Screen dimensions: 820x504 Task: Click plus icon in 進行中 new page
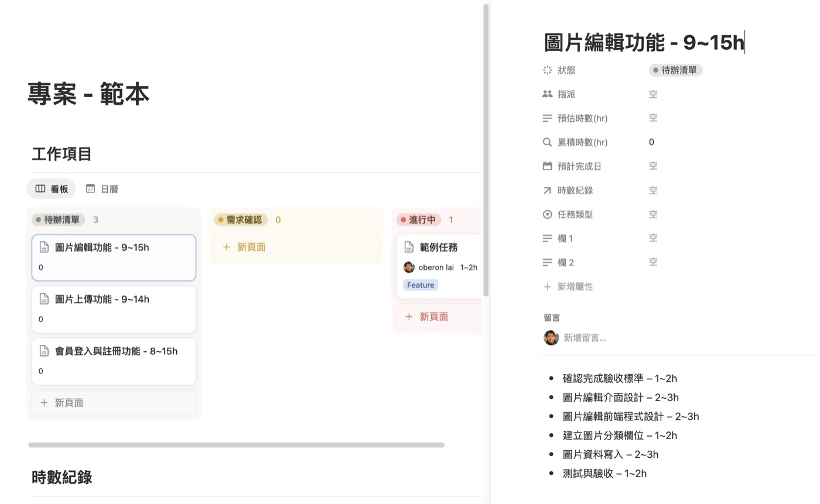409,317
